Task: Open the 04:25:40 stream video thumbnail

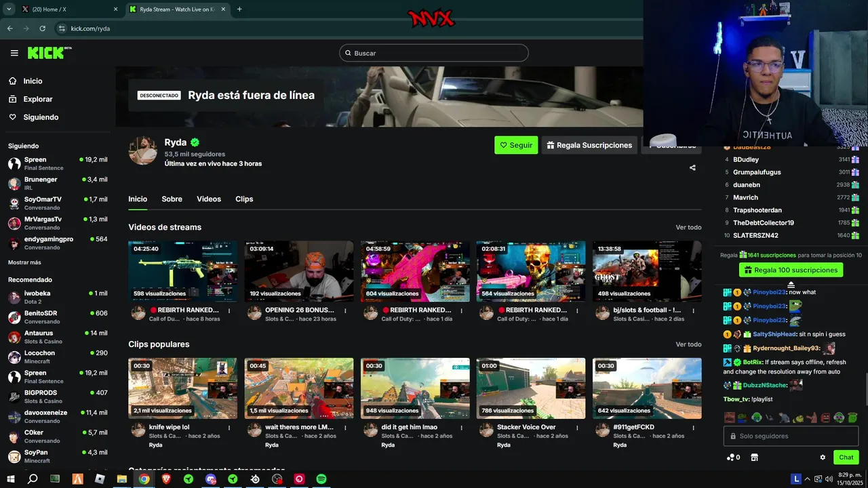Action: [182, 271]
